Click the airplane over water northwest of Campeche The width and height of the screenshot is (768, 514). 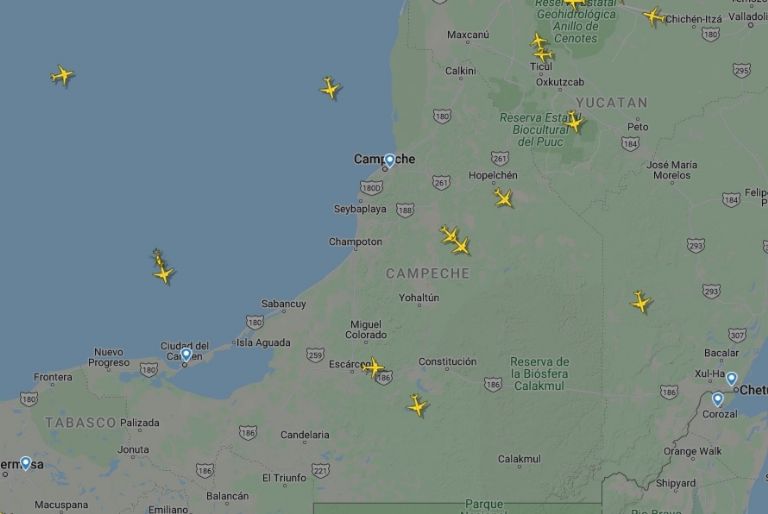[331, 88]
